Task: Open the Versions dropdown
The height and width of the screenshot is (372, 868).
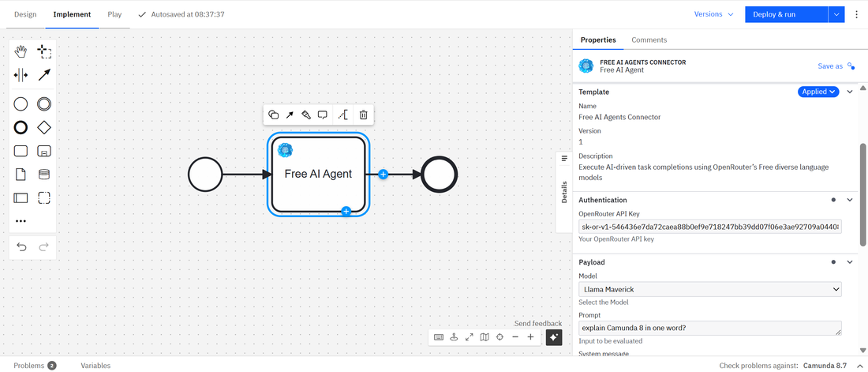Action: tap(713, 14)
